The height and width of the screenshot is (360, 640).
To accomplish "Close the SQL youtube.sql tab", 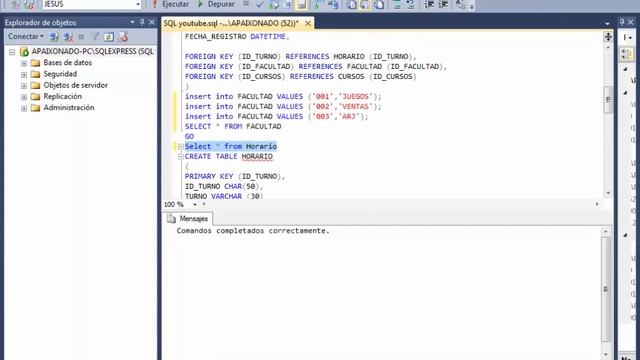I will [308, 24].
